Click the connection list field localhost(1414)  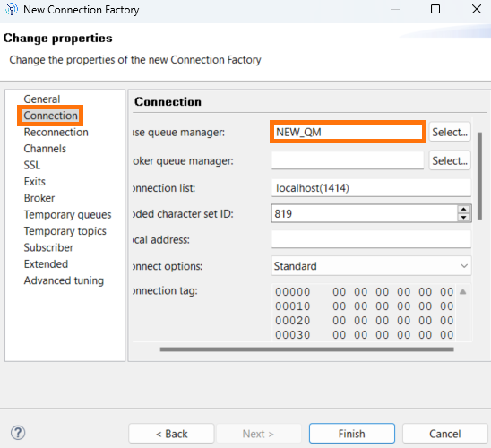click(x=371, y=188)
